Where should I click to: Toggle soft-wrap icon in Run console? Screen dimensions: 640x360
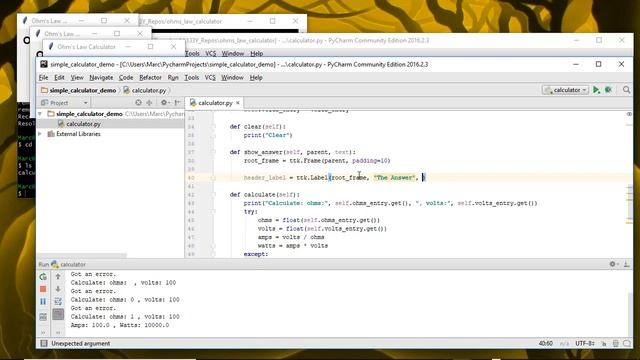pyautogui.click(x=58, y=302)
